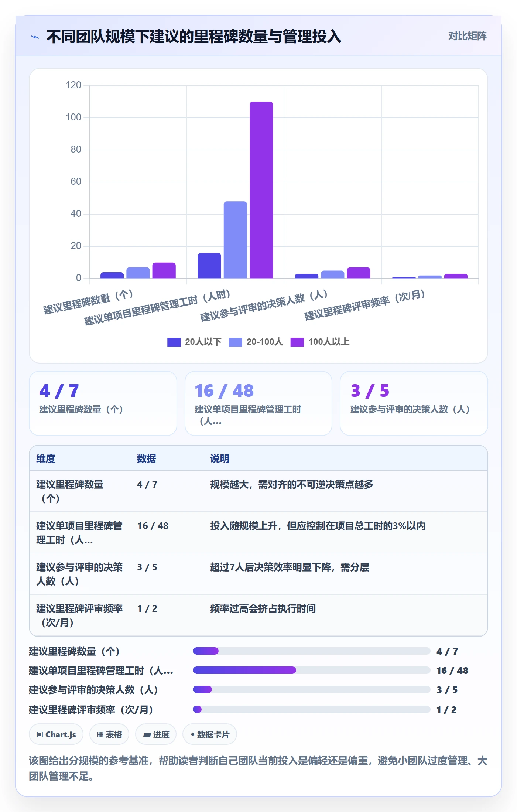Click the card title 不同团队规模下建议的里程碑数量与管理投入

(x=194, y=37)
